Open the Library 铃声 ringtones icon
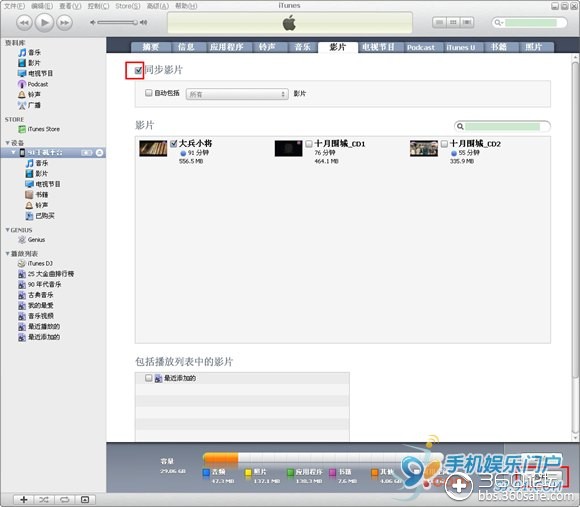The width and height of the screenshot is (580, 507). click(x=22, y=94)
